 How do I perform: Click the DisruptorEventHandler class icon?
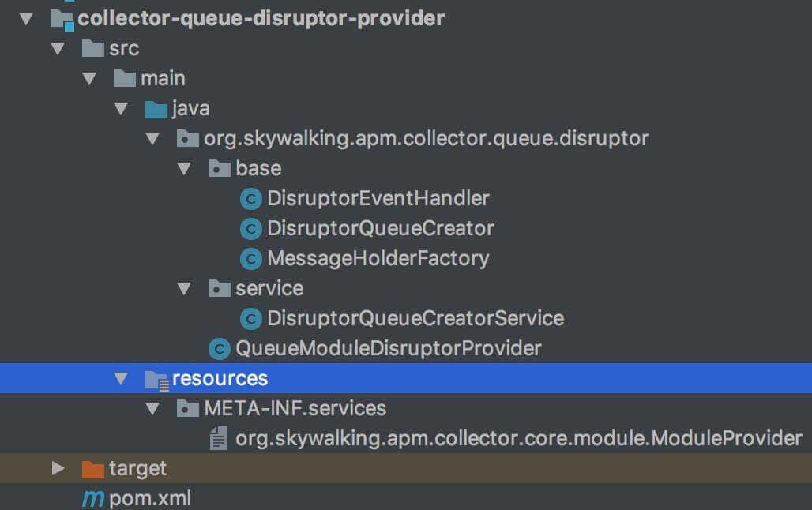click(x=251, y=199)
